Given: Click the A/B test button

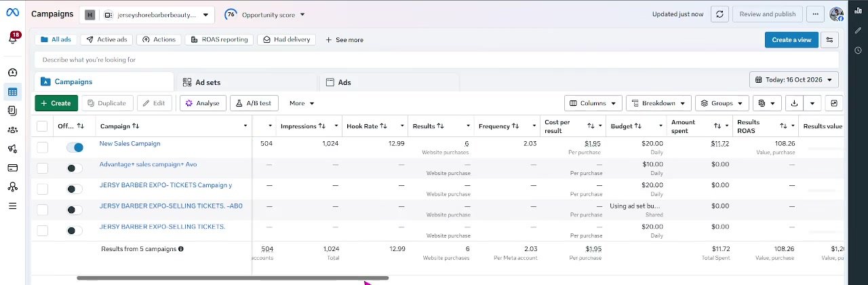Looking at the screenshot, I should tap(254, 103).
